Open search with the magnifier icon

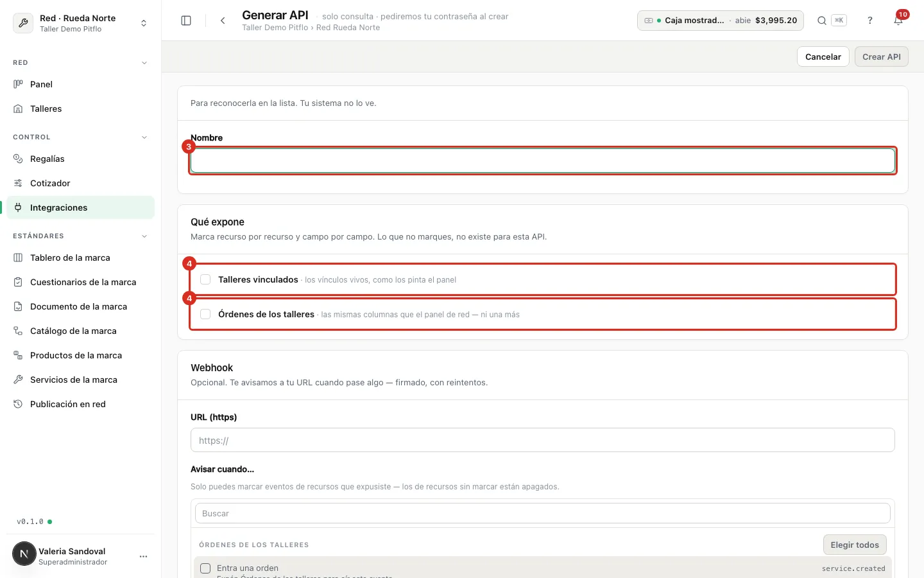point(821,21)
